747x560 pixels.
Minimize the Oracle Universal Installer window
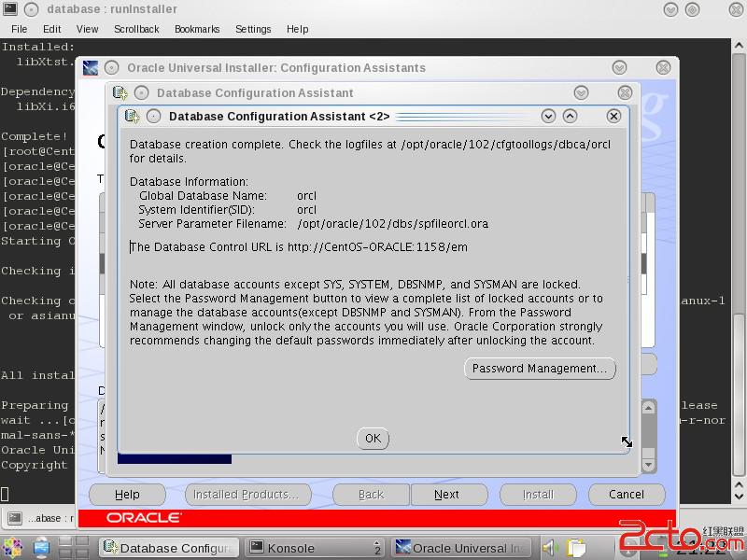[619, 67]
